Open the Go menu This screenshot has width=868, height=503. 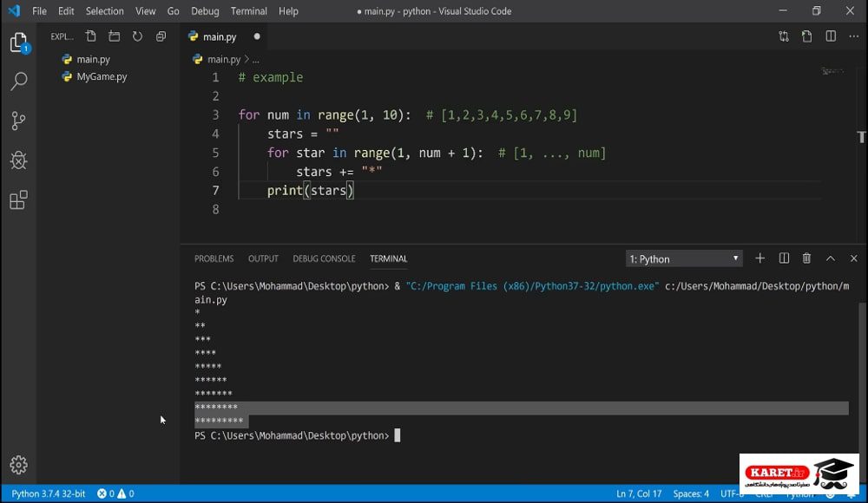coord(174,11)
